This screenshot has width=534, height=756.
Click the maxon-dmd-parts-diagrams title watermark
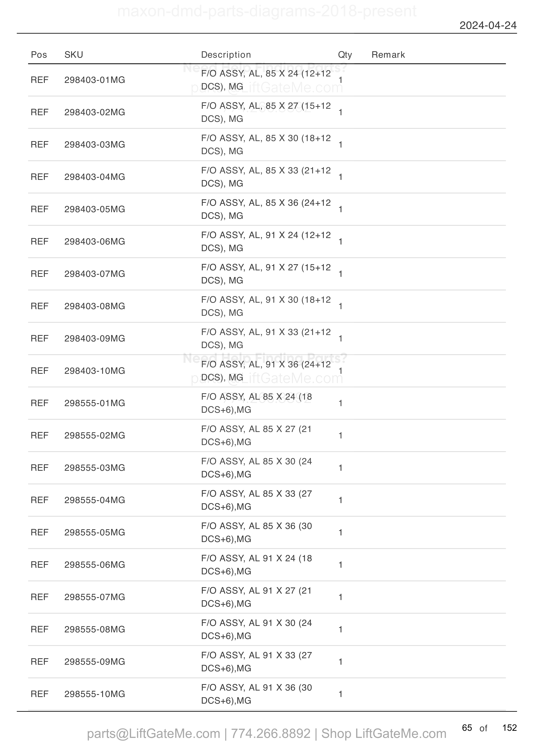[x=267, y=11]
